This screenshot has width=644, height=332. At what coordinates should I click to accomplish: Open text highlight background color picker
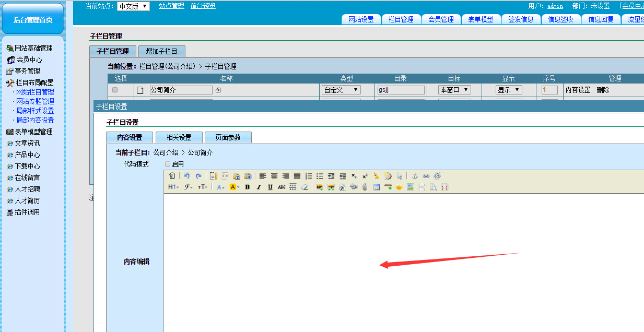click(235, 187)
